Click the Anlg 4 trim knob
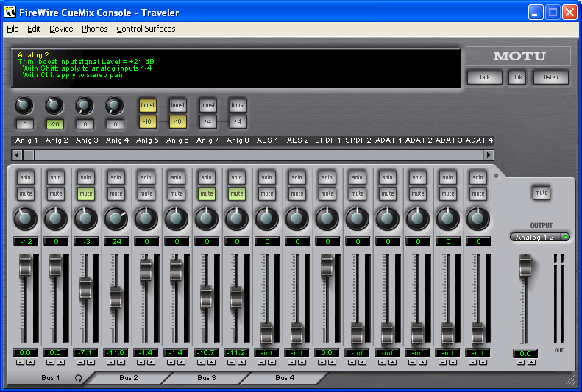 114,106
